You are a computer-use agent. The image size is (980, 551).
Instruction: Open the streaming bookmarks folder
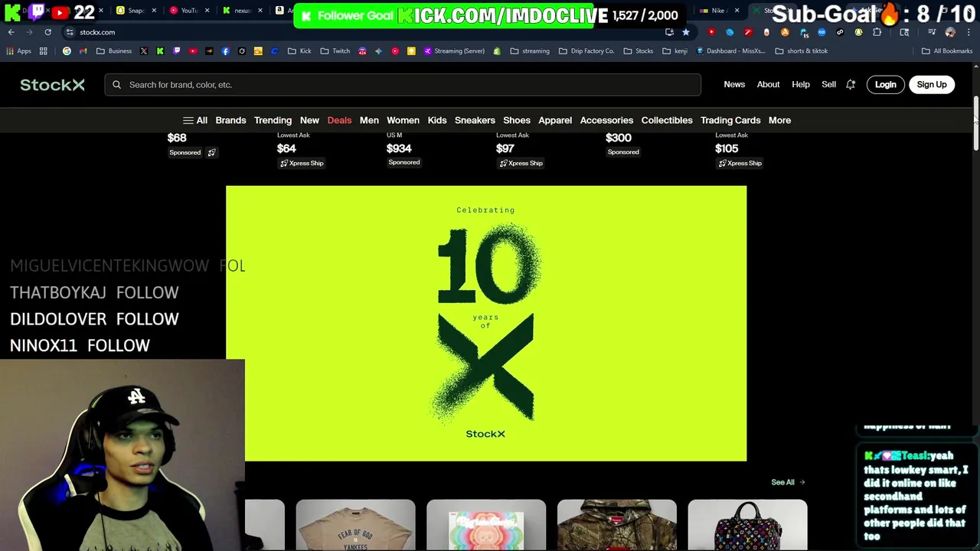coord(530,51)
